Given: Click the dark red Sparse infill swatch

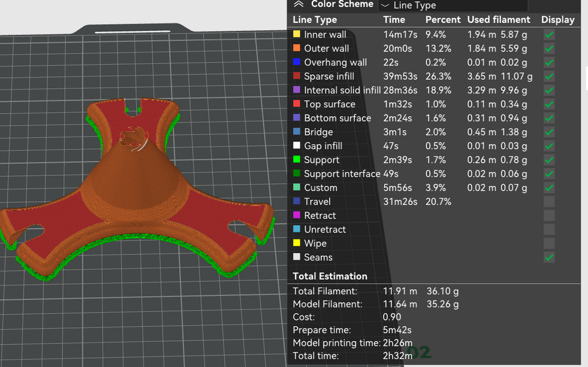Looking at the screenshot, I should pos(297,76).
